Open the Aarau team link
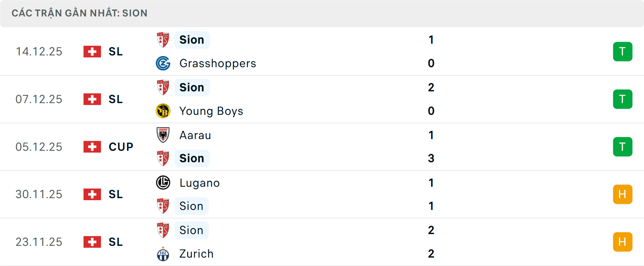 click(x=195, y=135)
